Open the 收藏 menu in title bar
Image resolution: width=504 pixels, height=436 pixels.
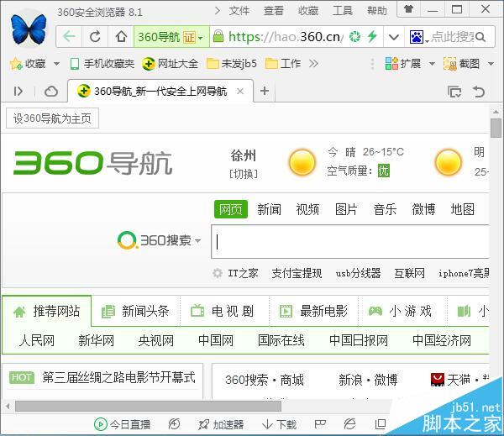tap(308, 11)
